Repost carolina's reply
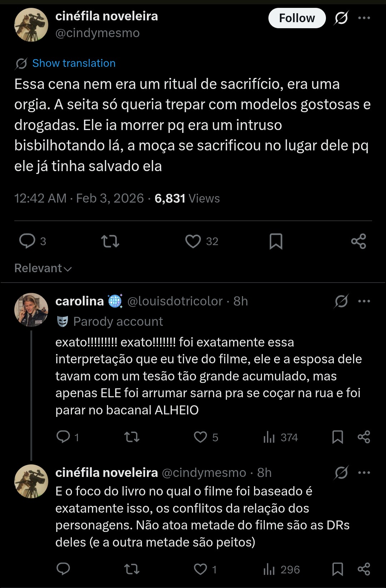386x588 pixels. pos(132,437)
